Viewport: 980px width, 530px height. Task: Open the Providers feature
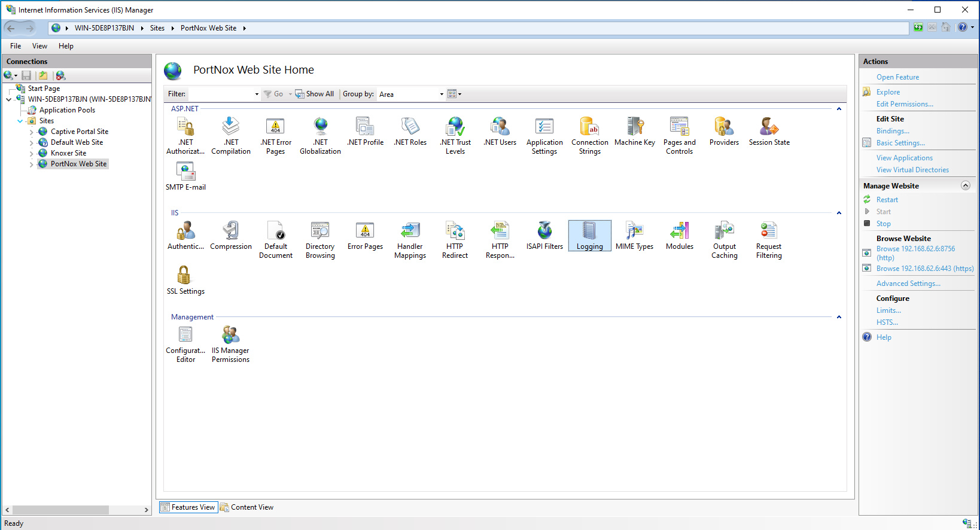pos(724,132)
